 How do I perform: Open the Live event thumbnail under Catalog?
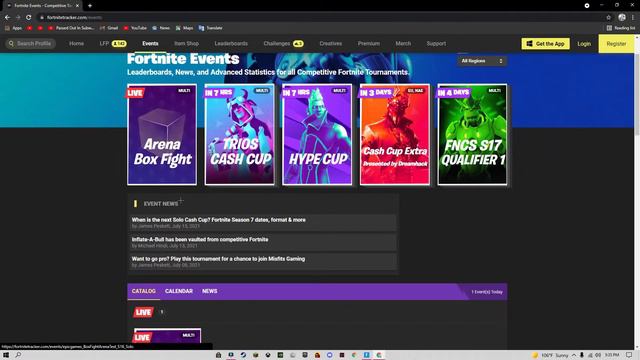point(167,336)
